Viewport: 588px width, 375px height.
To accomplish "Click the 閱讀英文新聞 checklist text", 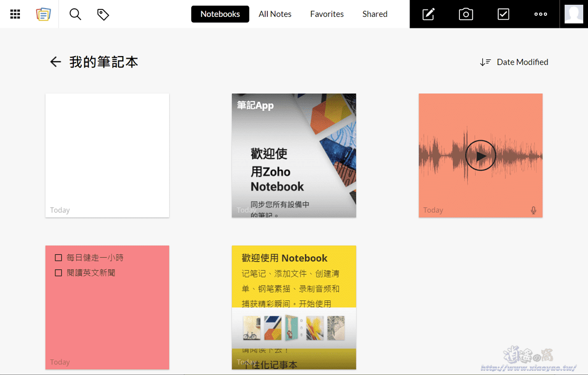I will point(91,273).
